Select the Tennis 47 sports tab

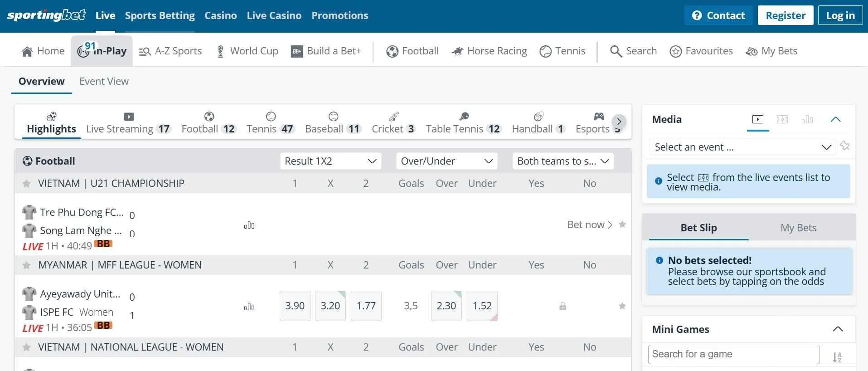pyautogui.click(x=271, y=123)
